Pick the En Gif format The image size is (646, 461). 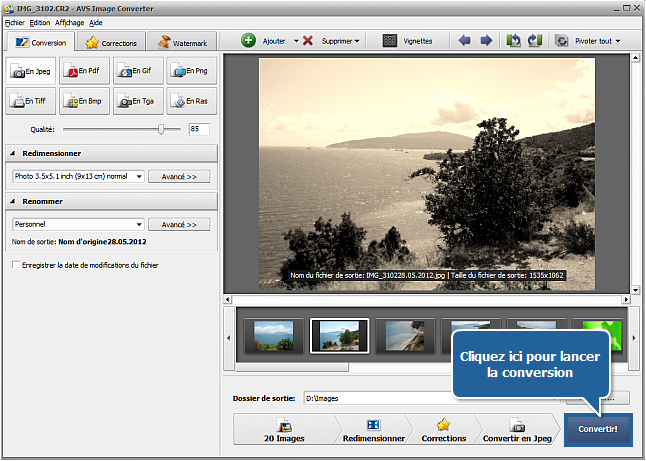pyautogui.click(x=139, y=71)
